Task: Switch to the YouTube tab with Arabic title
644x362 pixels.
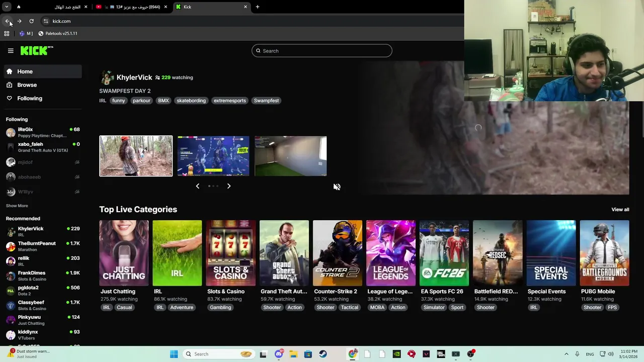Action: point(131,7)
